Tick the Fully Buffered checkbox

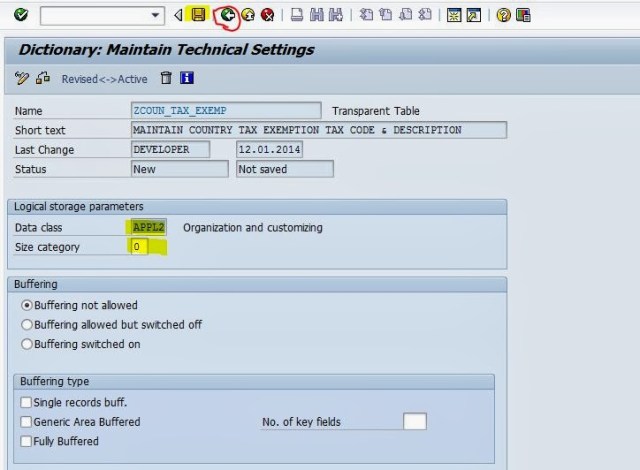point(26,440)
